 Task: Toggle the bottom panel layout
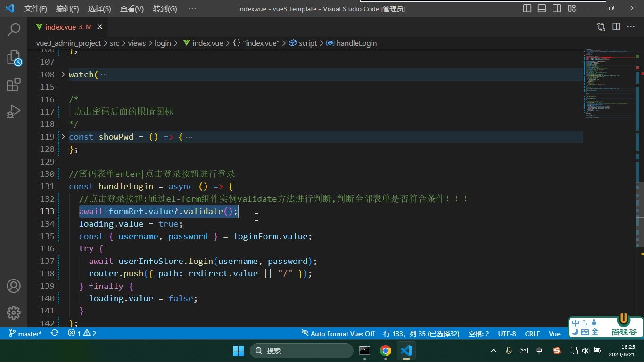pos(542,8)
